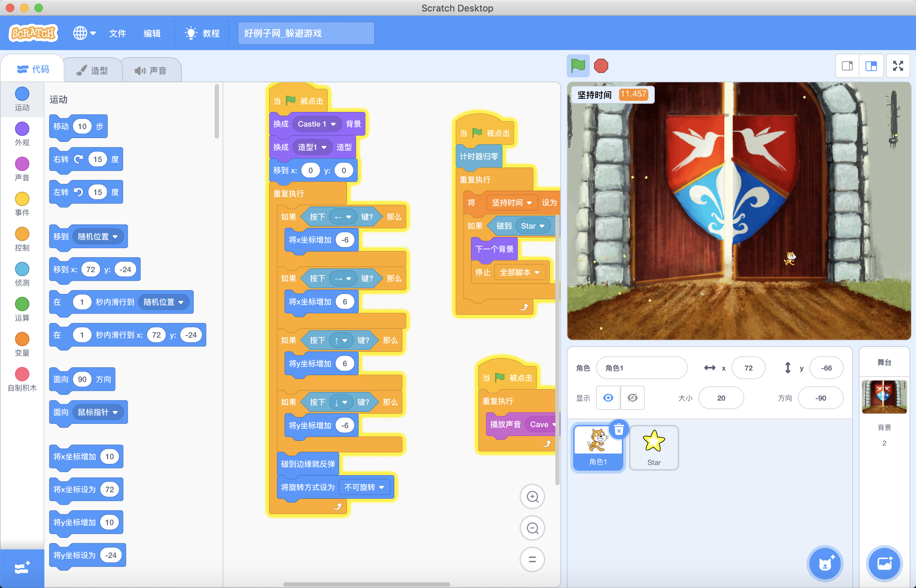Click the 坚持时间 variable monitor on stage
The width and height of the screenshot is (916, 588).
pyautogui.click(x=613, y=94)
